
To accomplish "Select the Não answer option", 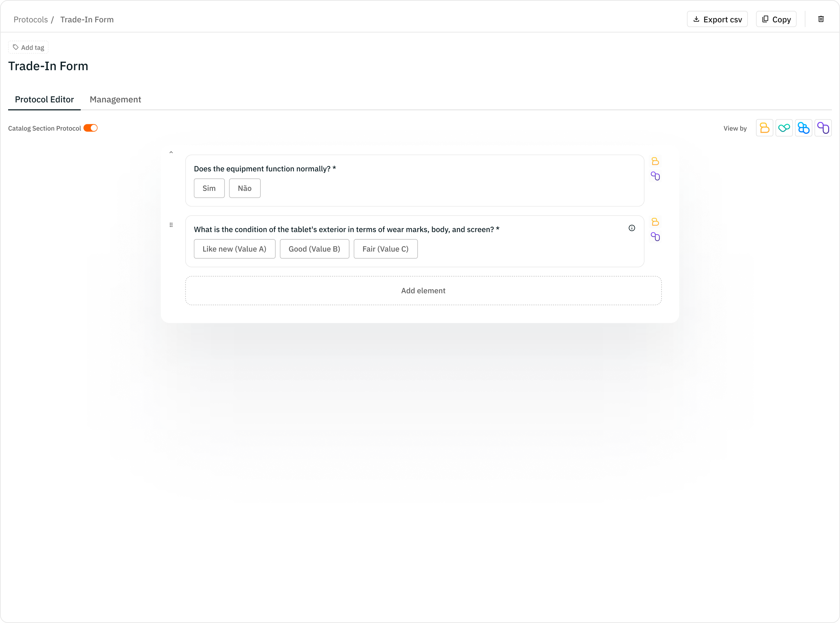I will (245, 188).
